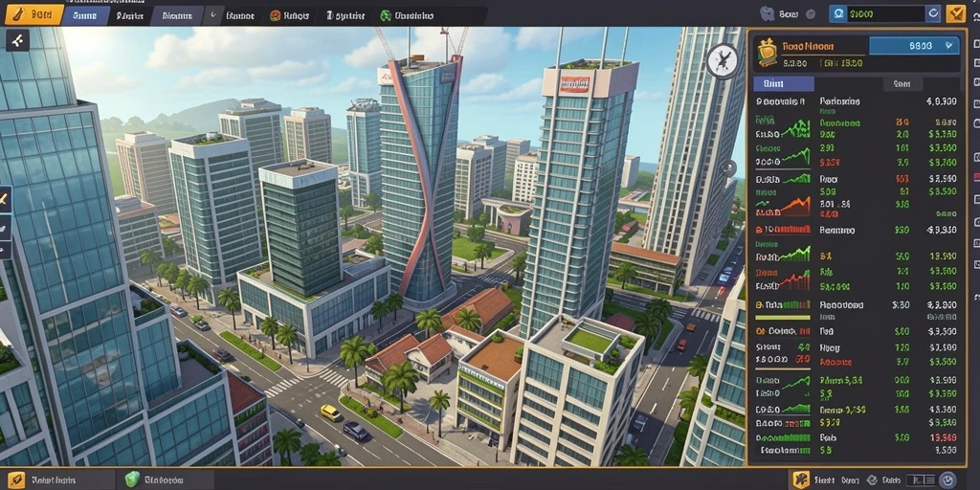The height and width of the screenshot is (490, 980).
Task: Click the red face icon in the top menu
Action: tap(275, 15)
